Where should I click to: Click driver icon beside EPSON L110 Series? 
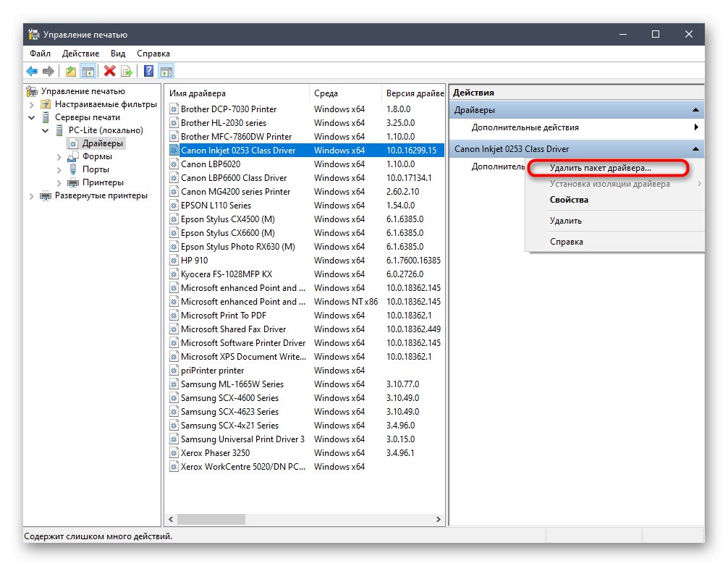174,206
